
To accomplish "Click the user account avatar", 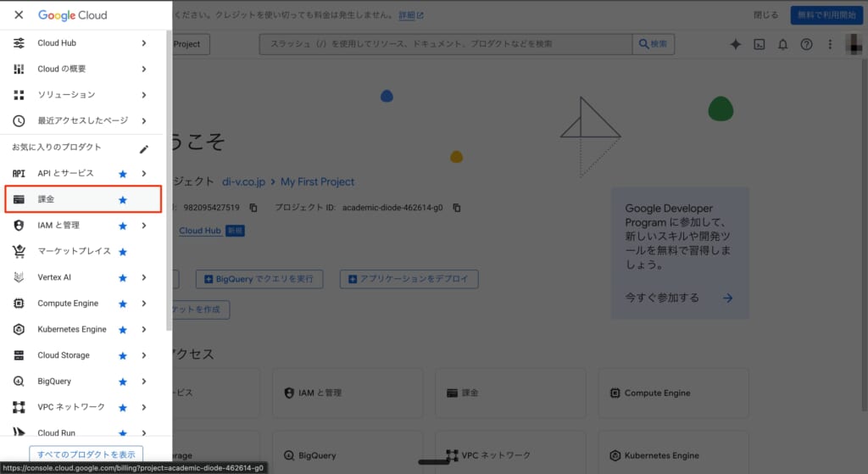I will pyautogui.click(x=854, y=44).
